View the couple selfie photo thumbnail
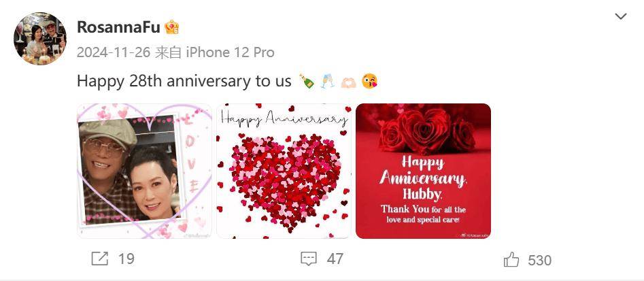 144,171
